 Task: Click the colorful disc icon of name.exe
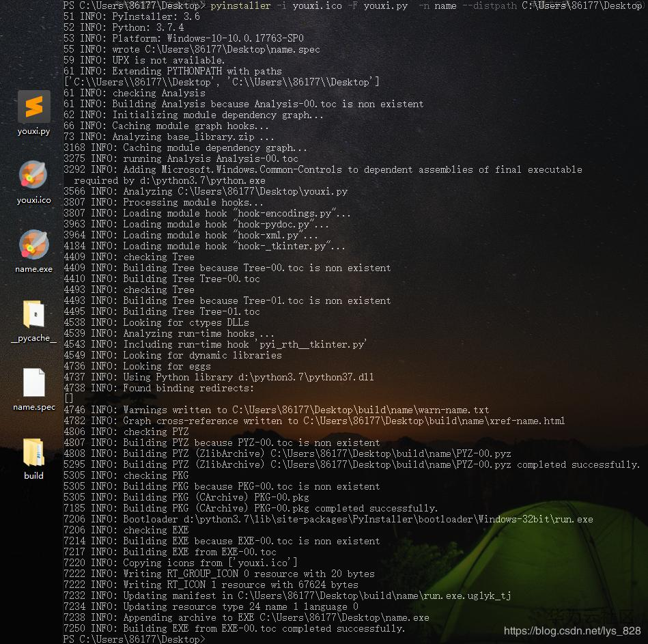[33, 244]
